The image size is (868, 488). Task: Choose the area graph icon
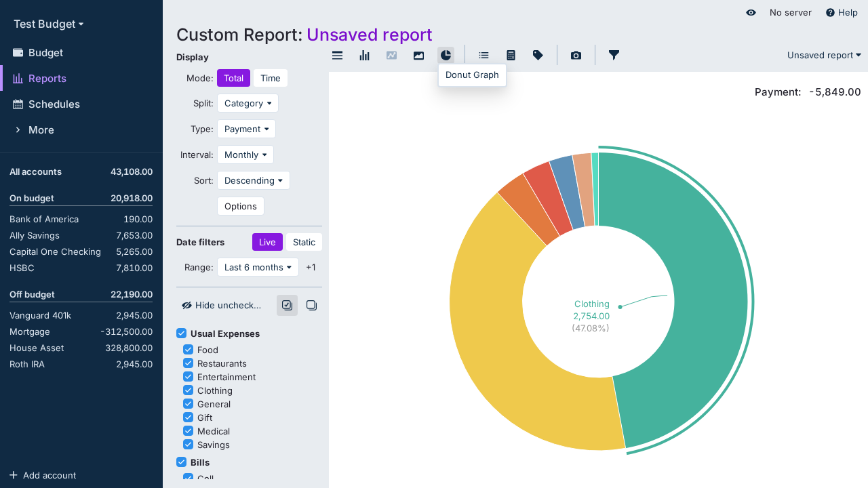[419, 56]
